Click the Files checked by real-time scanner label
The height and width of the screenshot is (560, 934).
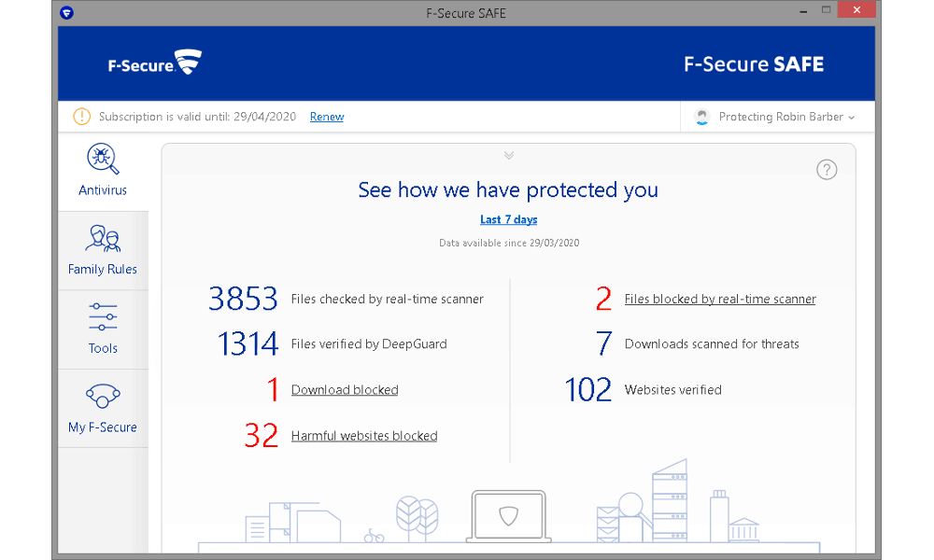tap(388, 300)
